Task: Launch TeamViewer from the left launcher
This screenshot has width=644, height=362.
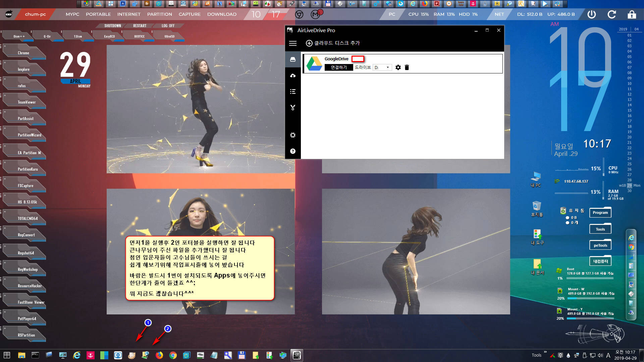Action: coord(24,102)
